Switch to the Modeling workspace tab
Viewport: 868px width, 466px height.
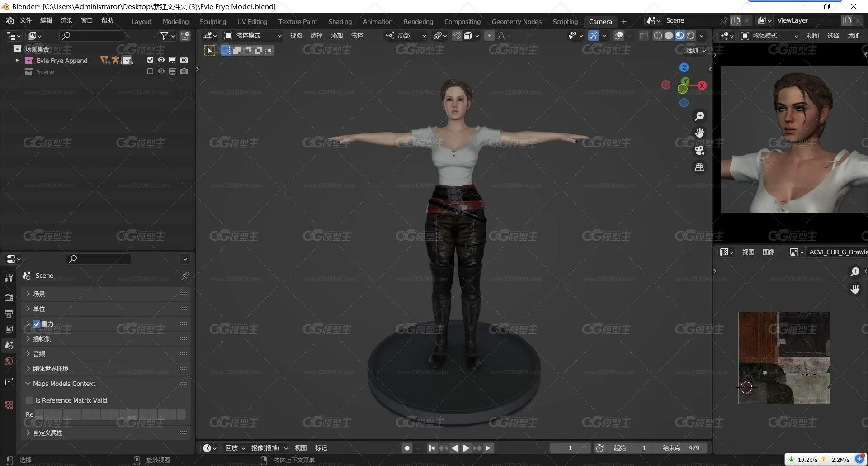tap(175, 21)
